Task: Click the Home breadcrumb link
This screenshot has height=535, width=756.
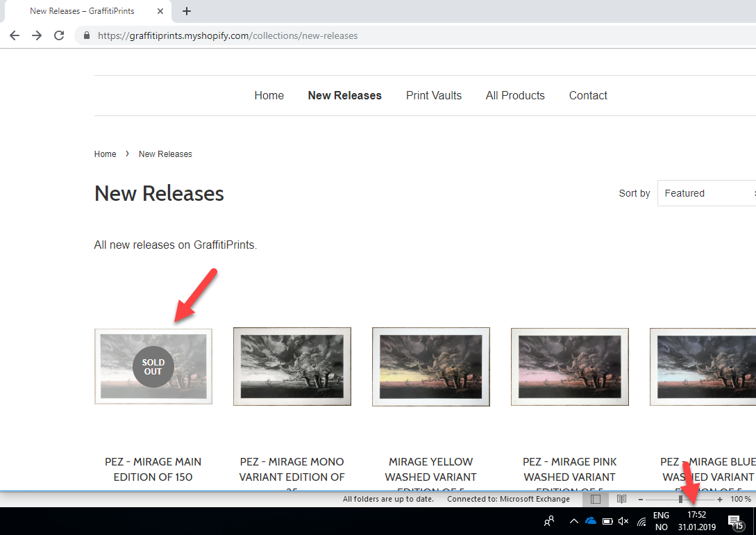Action: click(x=105, y=154)
